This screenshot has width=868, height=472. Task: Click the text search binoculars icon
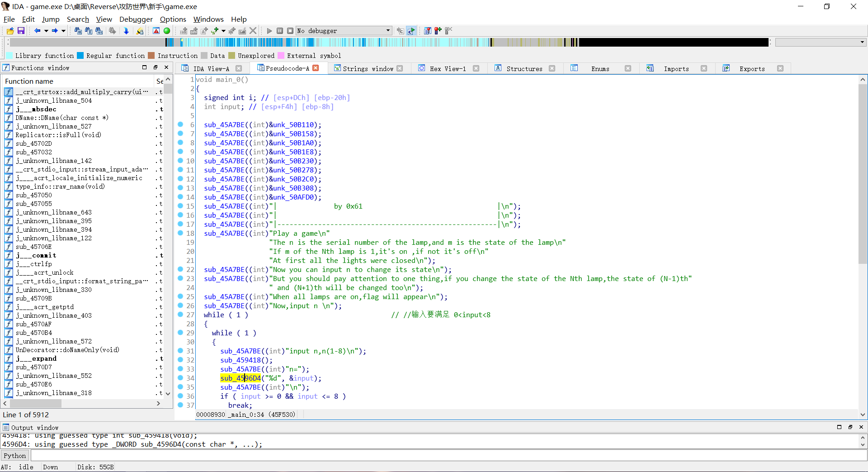[89, 31]
